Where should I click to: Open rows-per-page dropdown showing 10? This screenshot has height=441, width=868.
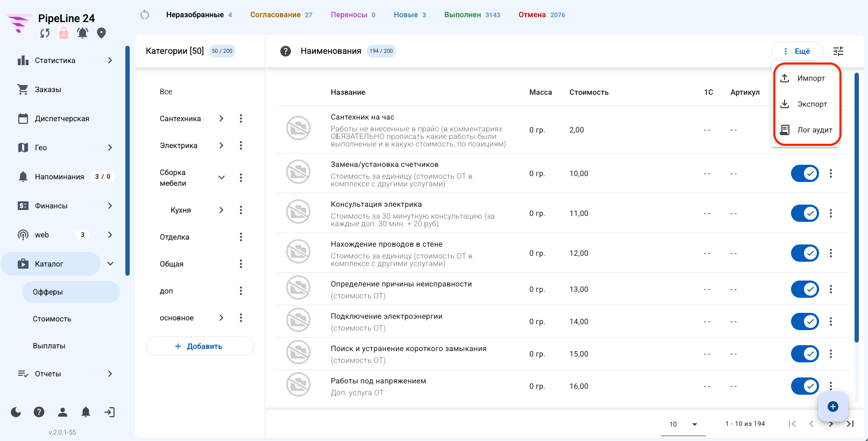pyautogui.click(x=683, y=424)
